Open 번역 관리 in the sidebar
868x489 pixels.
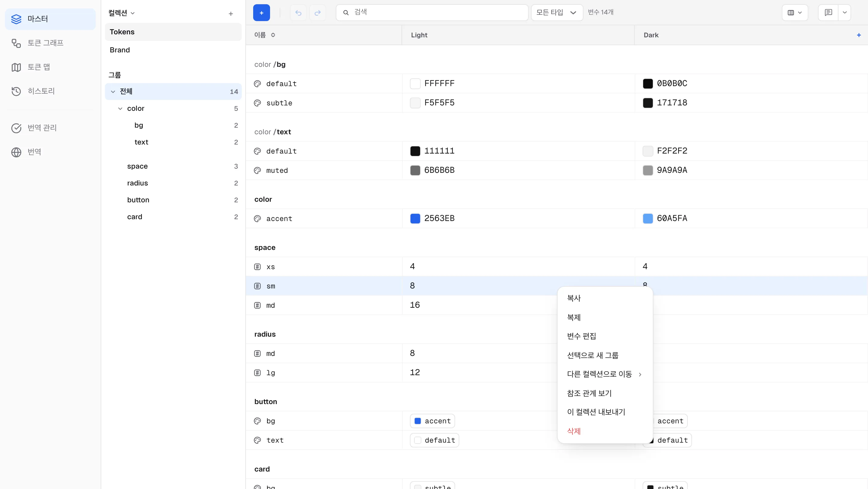[x=50, y=128]
